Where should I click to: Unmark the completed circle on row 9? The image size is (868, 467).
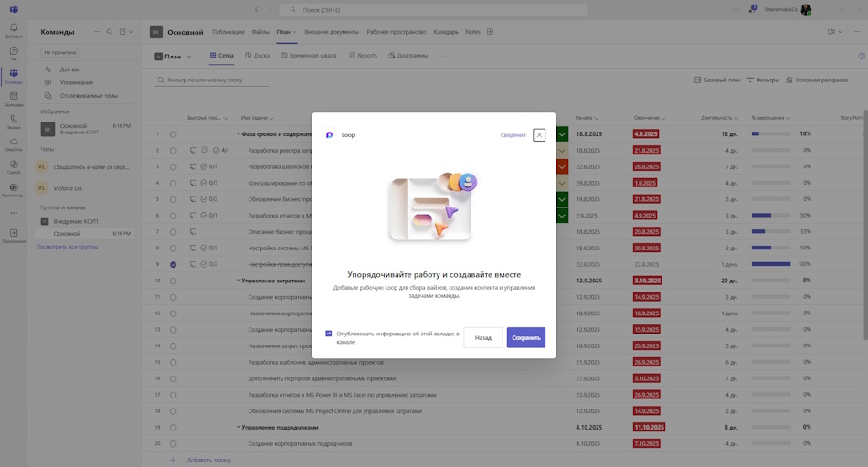point(174,264)
